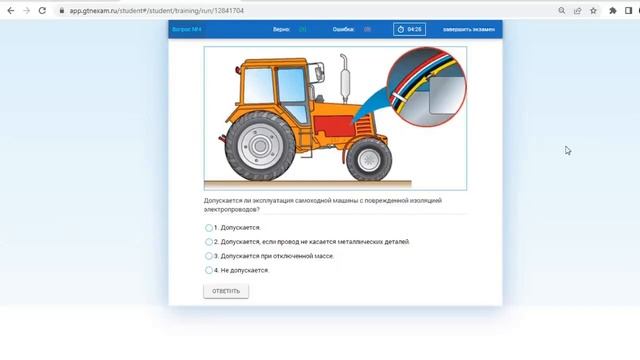Image resolution: width=640 pixels, height=360 pixels.
Task: Click the exam timer showing 04:26
Action: [x=409, y=29]
